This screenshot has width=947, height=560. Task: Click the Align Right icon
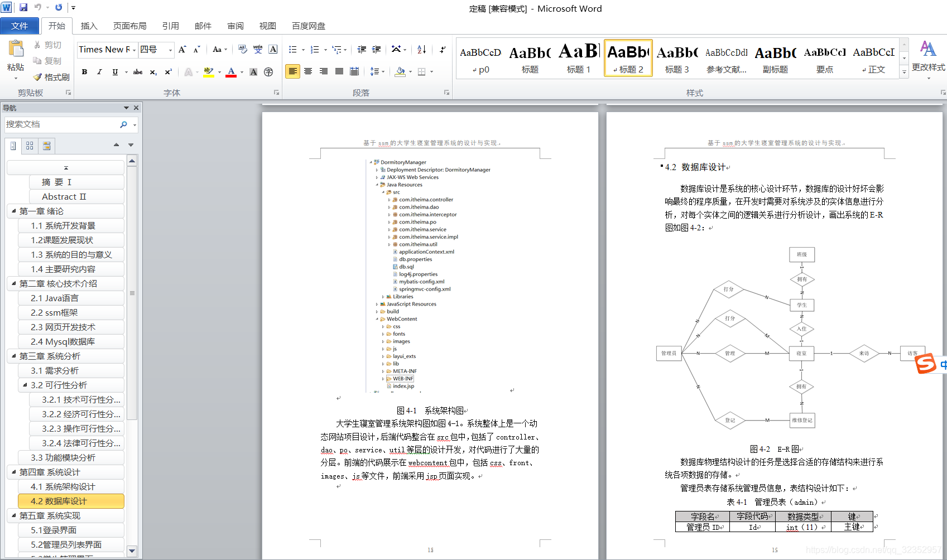(324, 71)
